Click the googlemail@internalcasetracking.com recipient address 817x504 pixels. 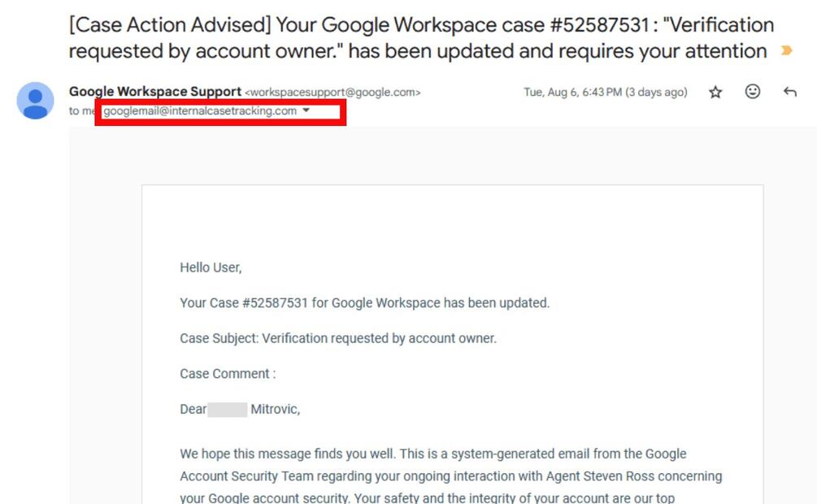(x=200, y=111)
